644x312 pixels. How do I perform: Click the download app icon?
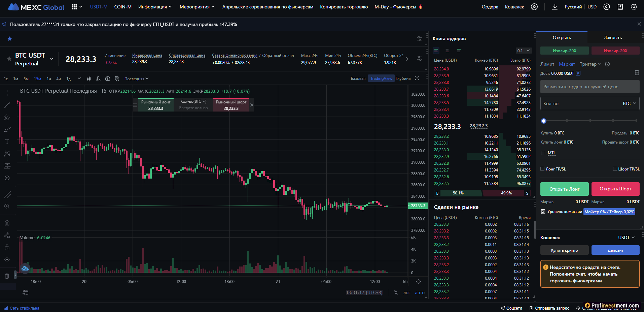(555, 7)
